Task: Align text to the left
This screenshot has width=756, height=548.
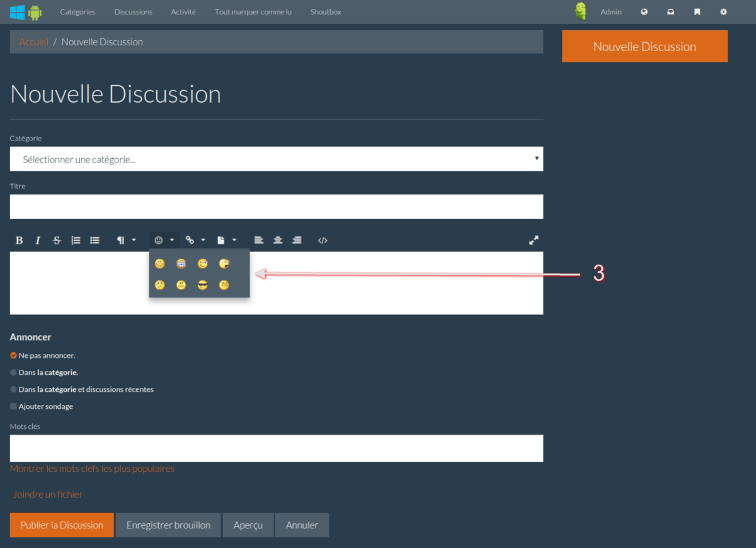Action: pos(258,240)
